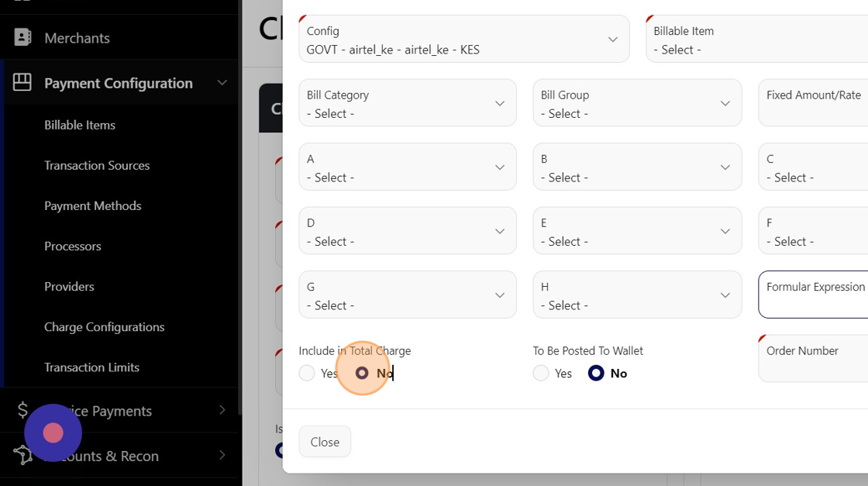Select No for To Be Posted To Wallet
Image resolution: width=868 pixels, height=486 pixels.
click(x=596, y=374)
